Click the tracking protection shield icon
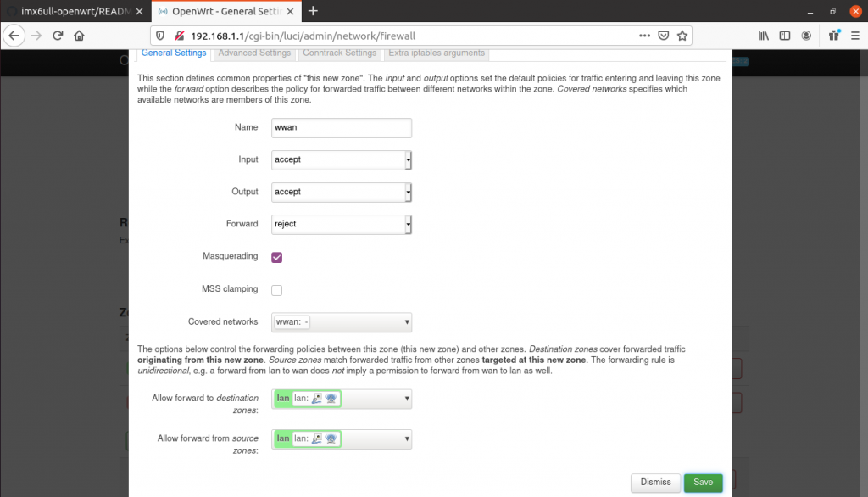 159,36
